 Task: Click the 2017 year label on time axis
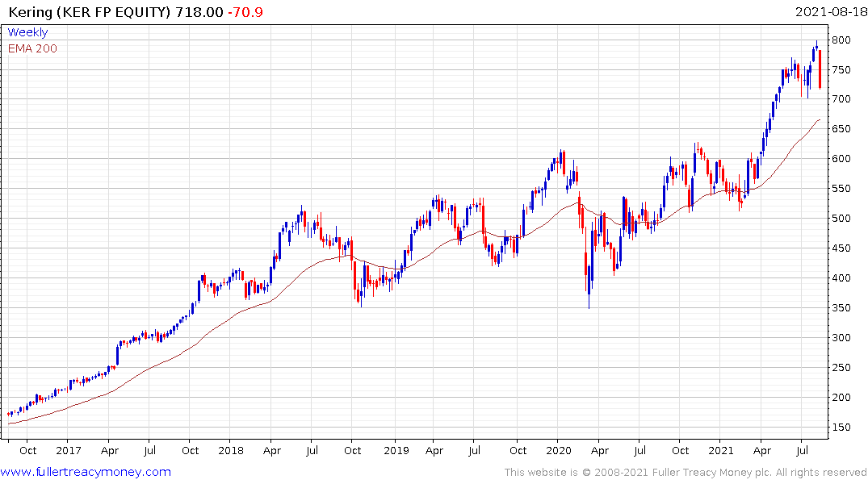69,450
